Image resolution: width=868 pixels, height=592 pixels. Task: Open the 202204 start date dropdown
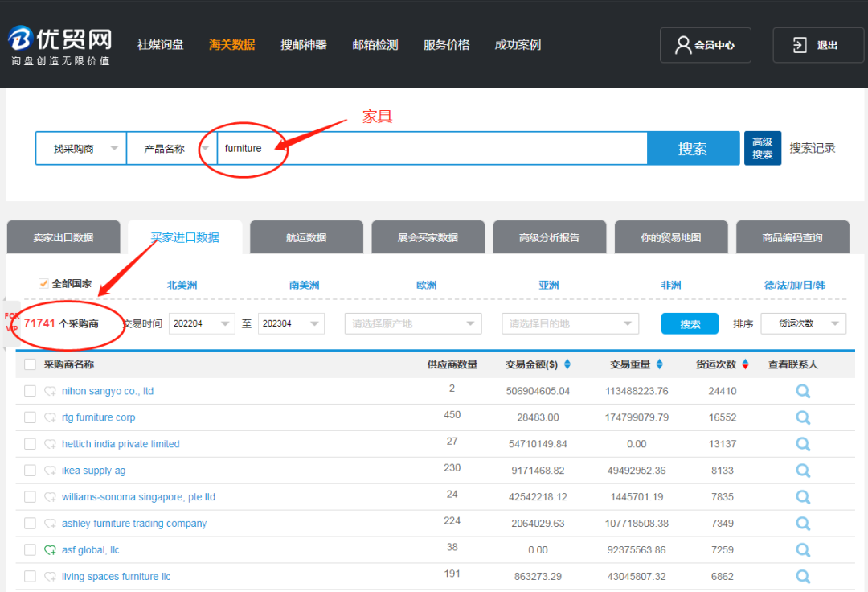(202, 323)
